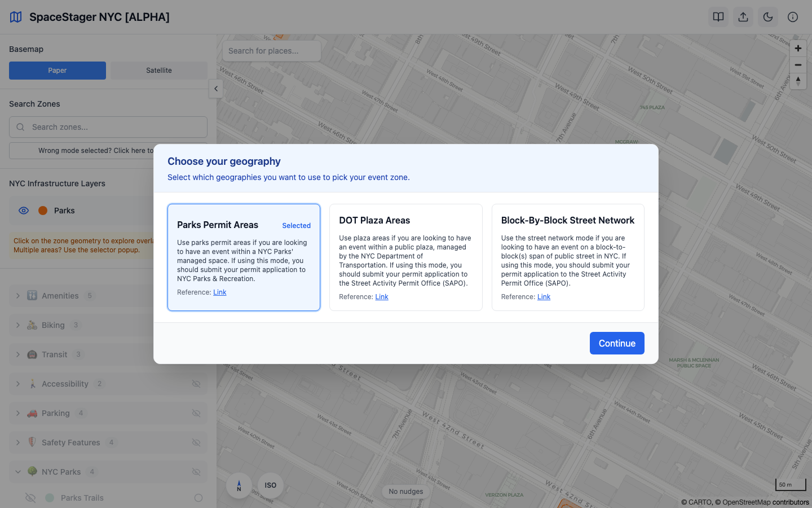Click the Parks orange color swatch

coord(43,210)
